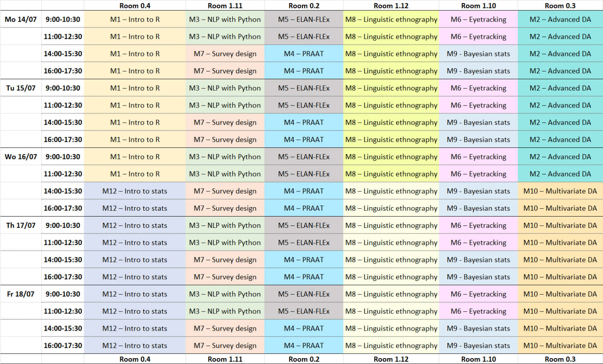Click the "Mo 14/07" date cell
Screen dimensions: 603x364
21,19
